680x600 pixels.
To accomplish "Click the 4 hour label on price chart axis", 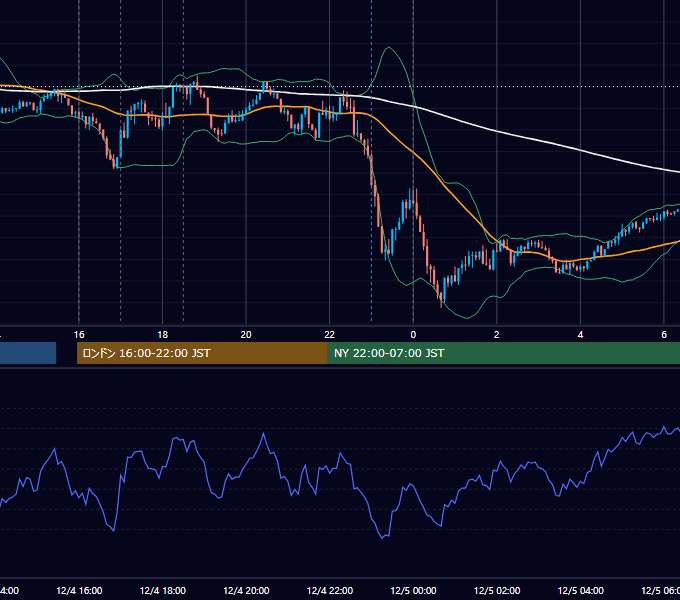I will [x=580, y=335].
